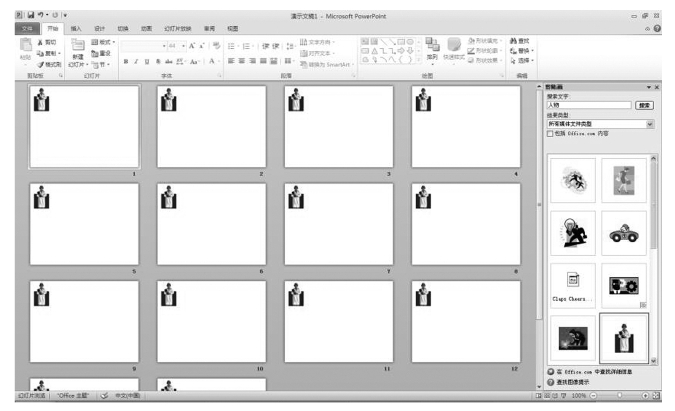Click the Clear Formatting eraser icon

click(217, 46)
